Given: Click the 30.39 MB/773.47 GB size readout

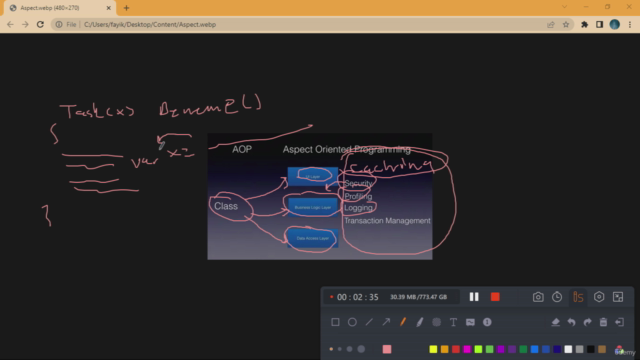Looking at the screenshot, I should tap(418, 297).
